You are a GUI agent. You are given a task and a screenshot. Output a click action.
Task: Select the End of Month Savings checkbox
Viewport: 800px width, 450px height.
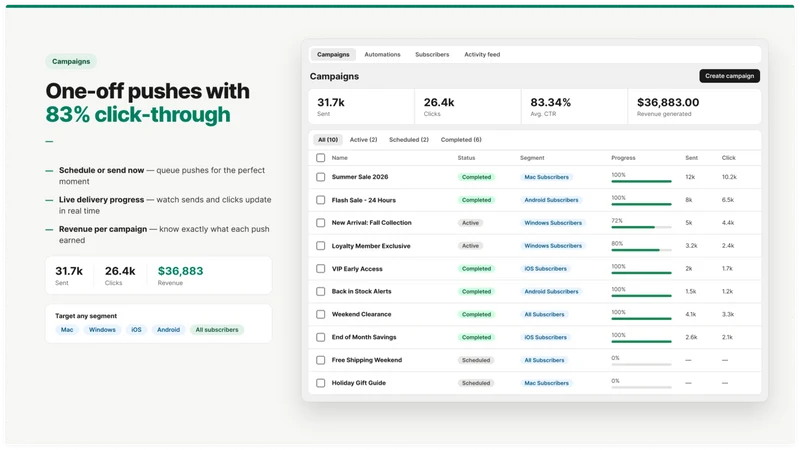[320, 337]
